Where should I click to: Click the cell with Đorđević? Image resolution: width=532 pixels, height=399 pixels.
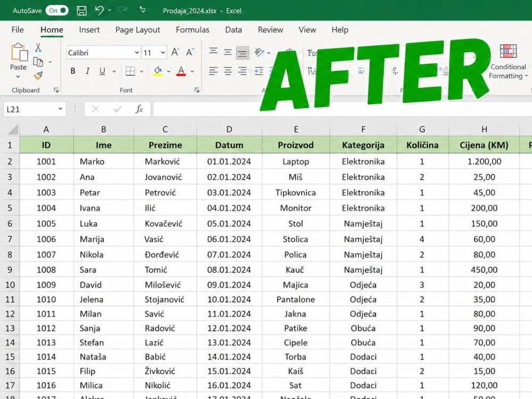click(x=165, y=254)
